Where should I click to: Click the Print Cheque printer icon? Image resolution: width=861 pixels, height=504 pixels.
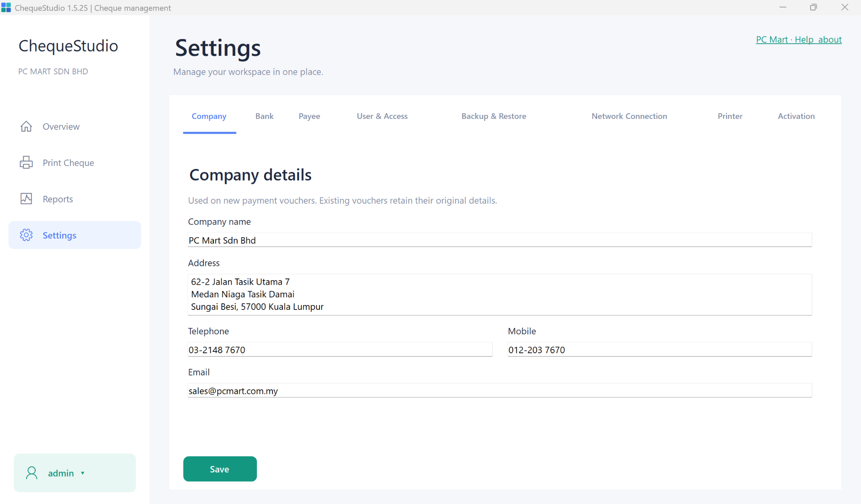26,163
